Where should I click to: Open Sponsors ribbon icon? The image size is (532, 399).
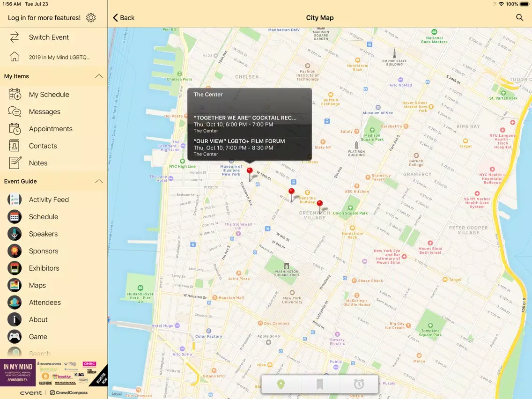(x=15, y=251)
